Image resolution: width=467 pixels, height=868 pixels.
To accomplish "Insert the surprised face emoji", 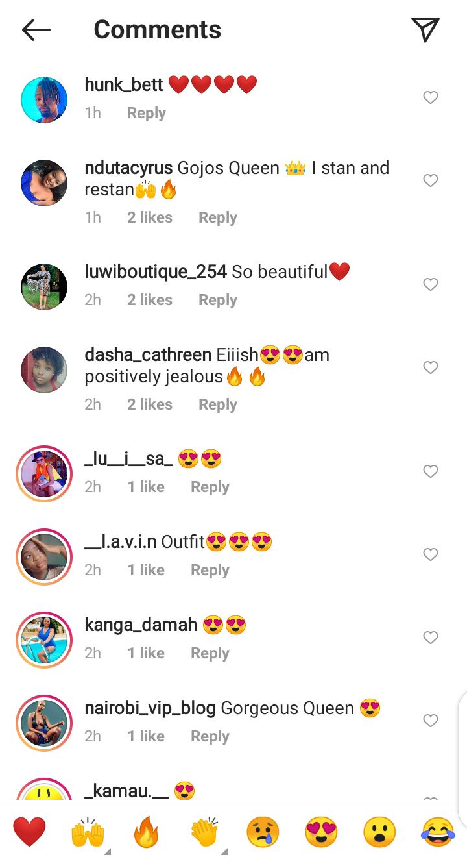I will (379, 832).
